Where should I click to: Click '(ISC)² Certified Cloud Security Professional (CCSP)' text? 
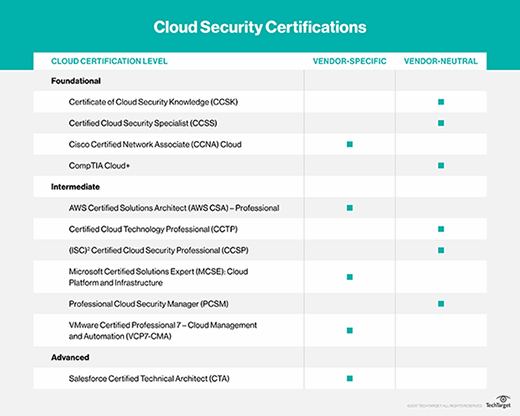(159, 250)
